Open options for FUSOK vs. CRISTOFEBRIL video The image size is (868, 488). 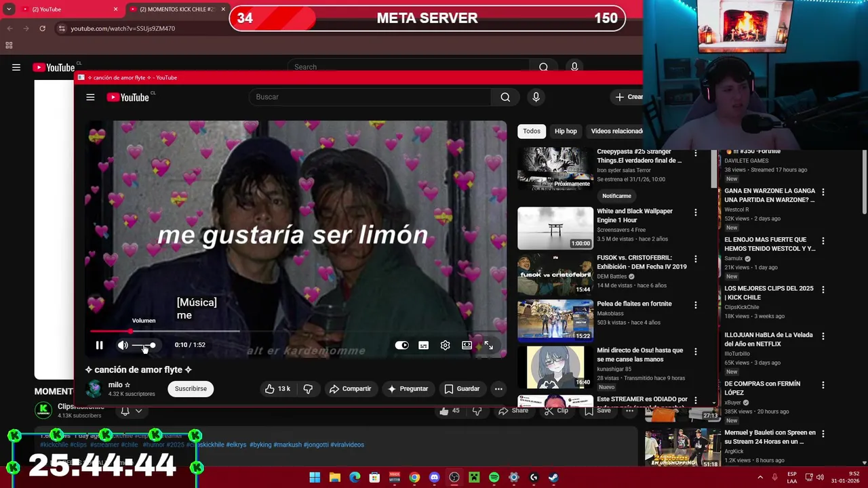pyautogui.click(x=695, y=259)
